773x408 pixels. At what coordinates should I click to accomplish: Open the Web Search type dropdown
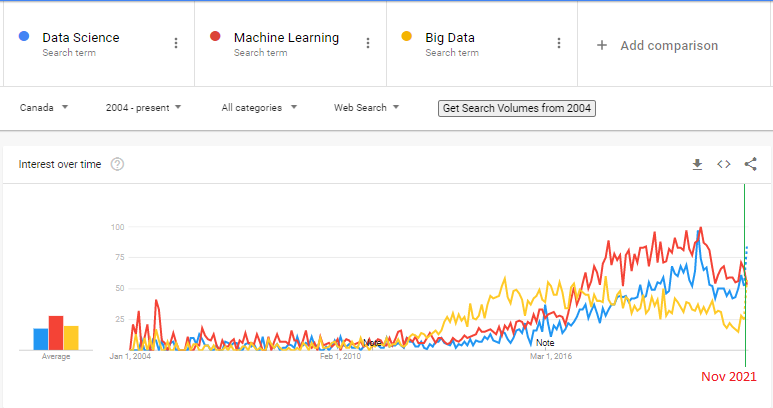pyautogui.click(x=366, y=107)
